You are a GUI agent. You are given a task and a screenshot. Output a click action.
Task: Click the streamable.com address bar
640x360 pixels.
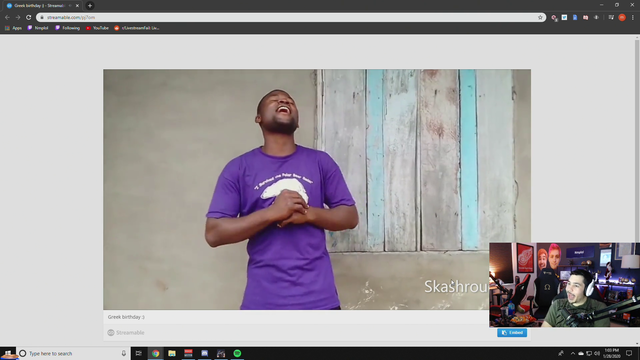tap(291, 18)
